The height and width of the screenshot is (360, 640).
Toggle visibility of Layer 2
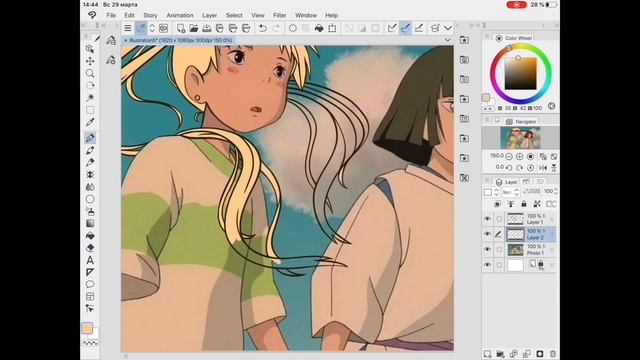(487, 234)
